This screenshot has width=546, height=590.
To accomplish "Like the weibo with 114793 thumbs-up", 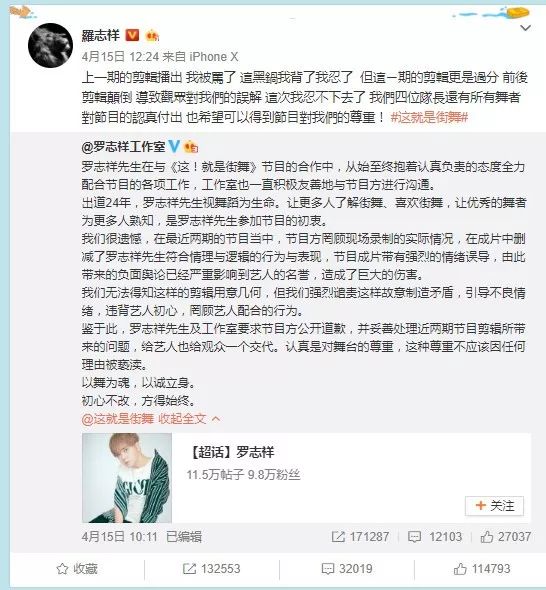I will 482,569.
